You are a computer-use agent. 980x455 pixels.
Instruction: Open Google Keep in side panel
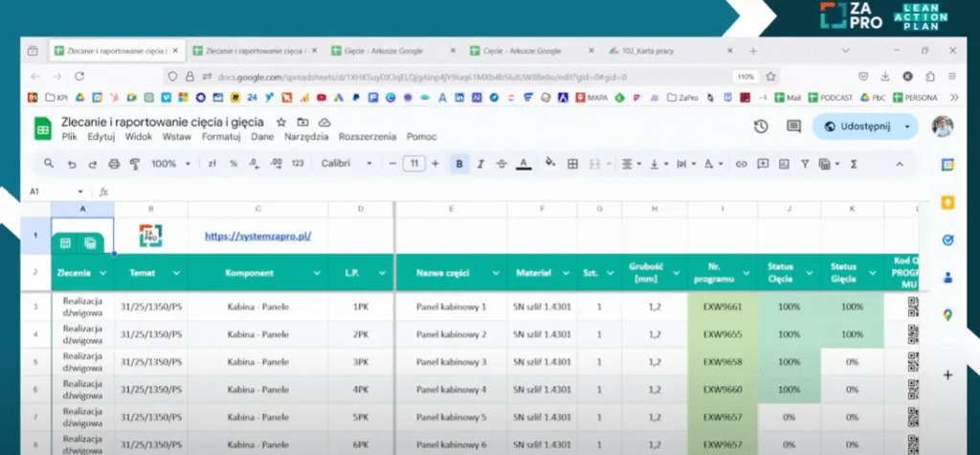(947, 203)
